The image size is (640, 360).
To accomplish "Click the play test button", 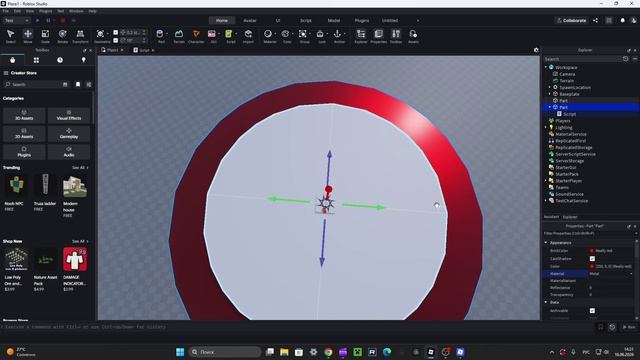I will point(38,20).
